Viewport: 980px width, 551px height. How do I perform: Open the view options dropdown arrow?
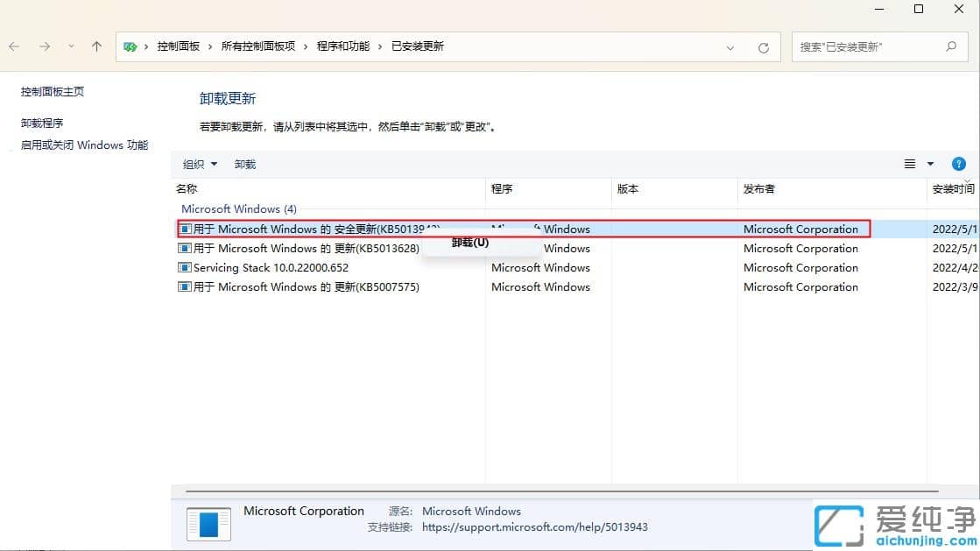(930, 164)
